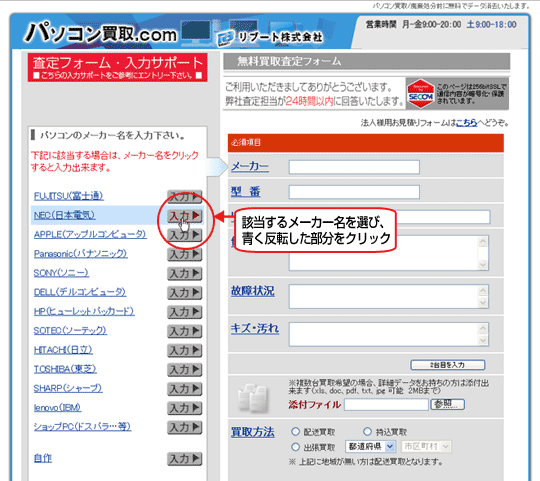Select the 出張買取 radio option

coord(295,447)
